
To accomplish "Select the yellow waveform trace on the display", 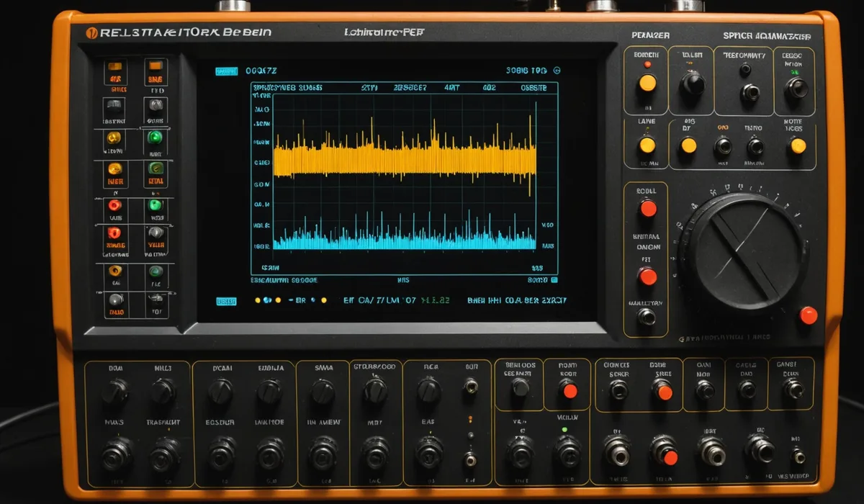I will [405, 160].
